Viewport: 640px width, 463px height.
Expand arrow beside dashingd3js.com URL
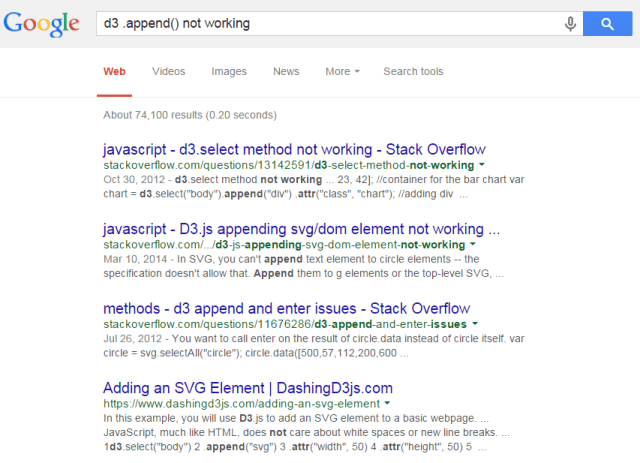(387, 403)
